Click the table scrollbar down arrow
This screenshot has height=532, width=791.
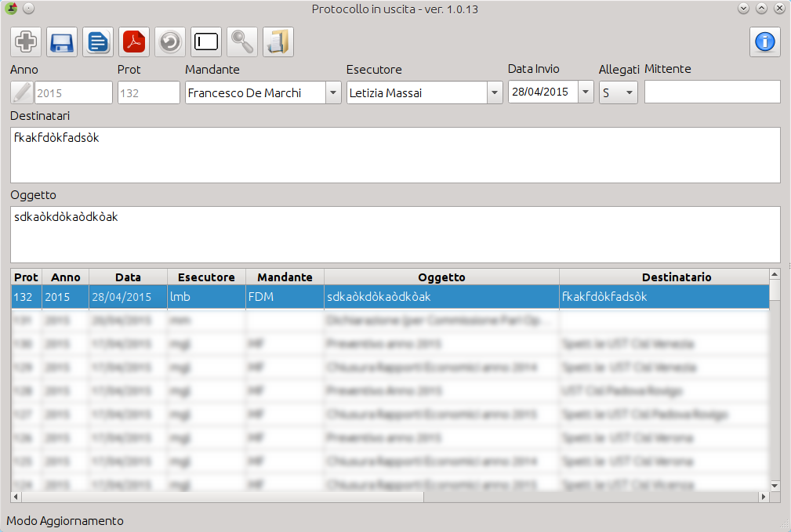[775, 486]
